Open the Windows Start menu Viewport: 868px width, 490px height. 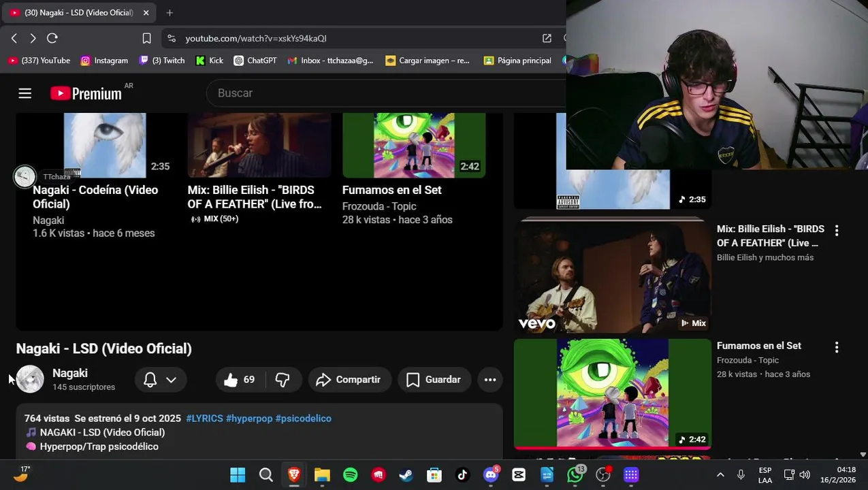point(238,475)
